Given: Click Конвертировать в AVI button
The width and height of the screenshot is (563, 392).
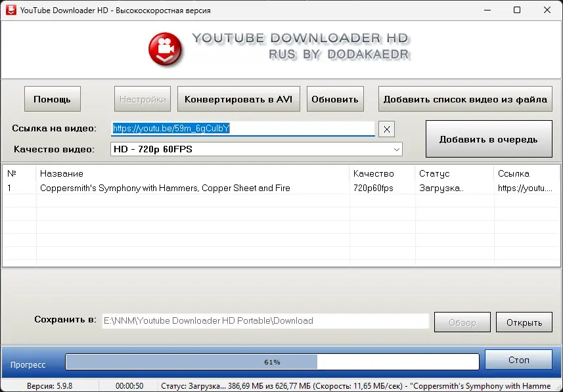Looking at the screenshot, I should click(x=238, y=99).
